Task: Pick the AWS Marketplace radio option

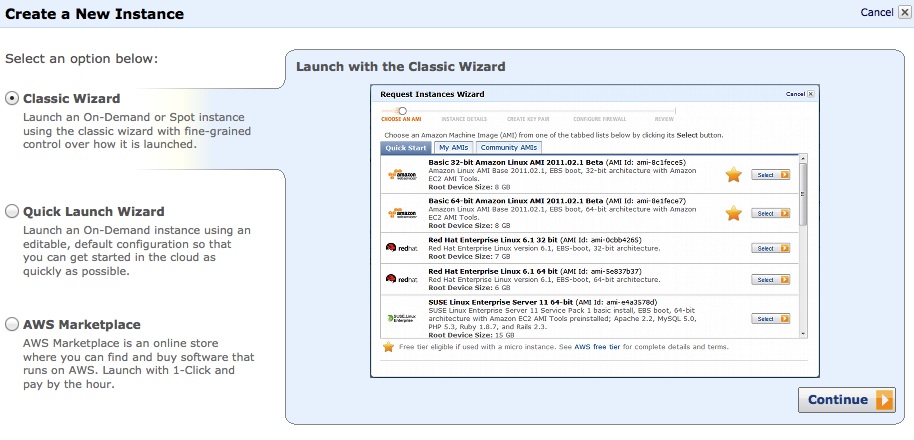Action: click(12, 325)
